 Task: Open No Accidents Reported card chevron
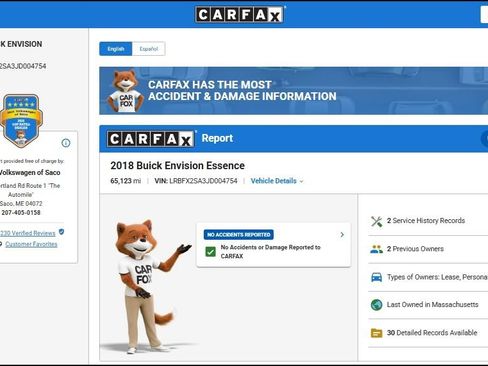[342, 235]
